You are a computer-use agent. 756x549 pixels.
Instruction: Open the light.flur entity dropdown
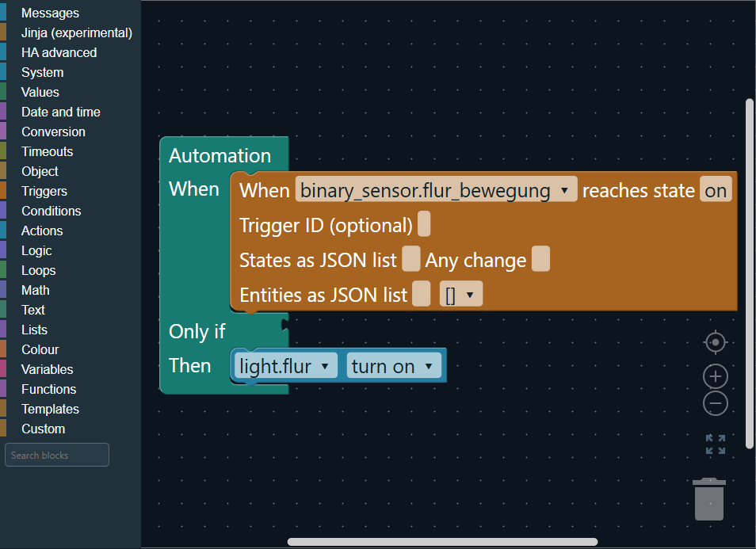click(285, 366)
